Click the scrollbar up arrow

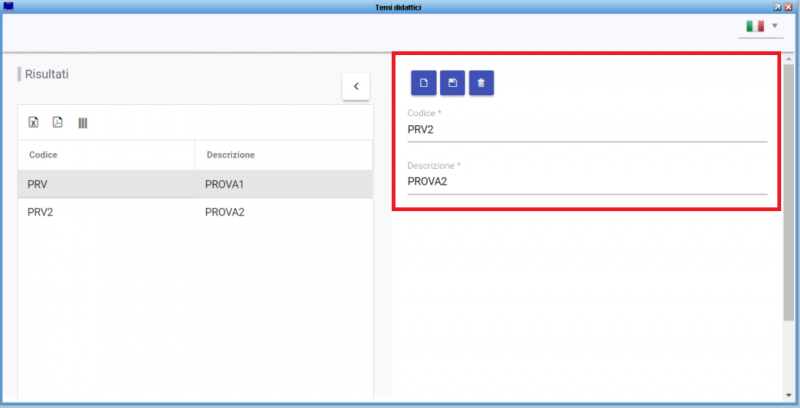coord(789,59)
